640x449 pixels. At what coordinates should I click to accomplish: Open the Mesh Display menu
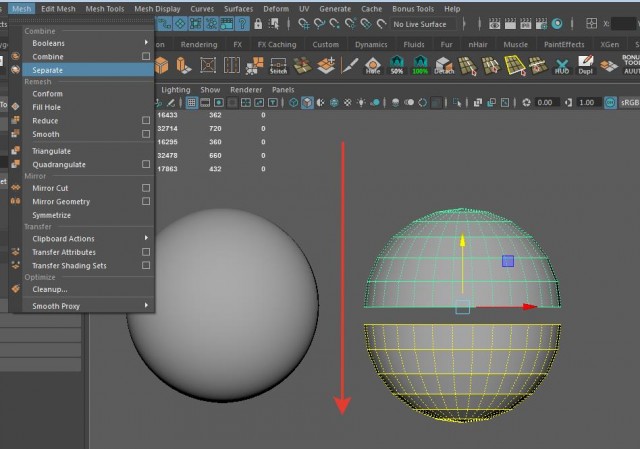[x=157, y=9]
